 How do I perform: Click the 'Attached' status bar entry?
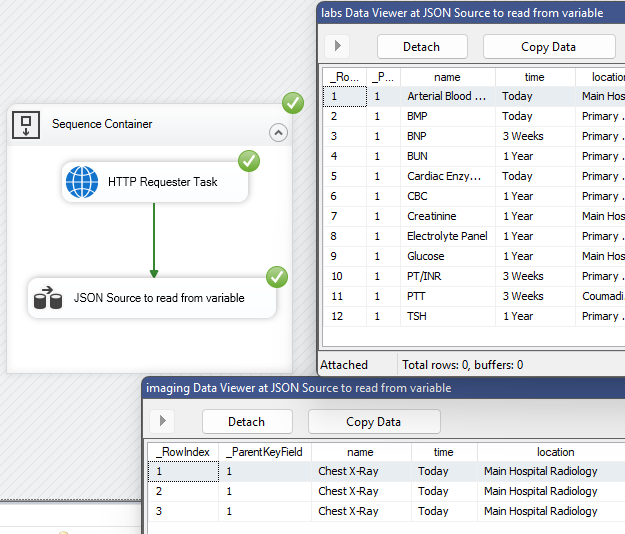344,365
